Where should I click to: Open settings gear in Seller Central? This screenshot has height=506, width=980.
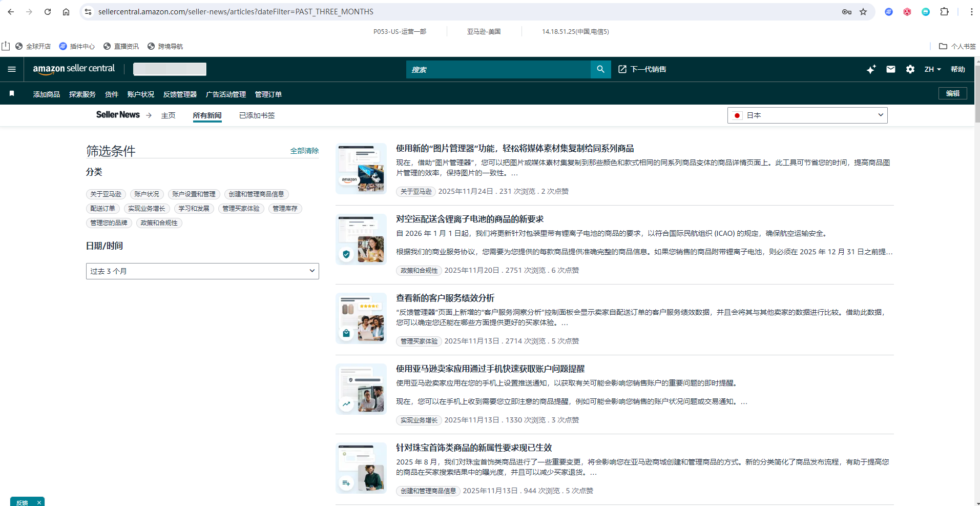(x=910, y=69)
